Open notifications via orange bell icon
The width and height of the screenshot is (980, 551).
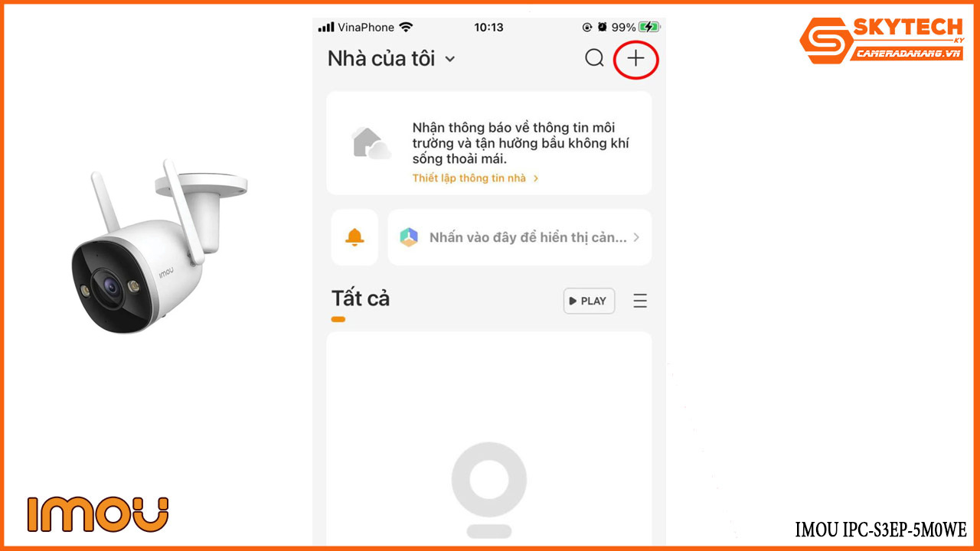coord(354,237)
